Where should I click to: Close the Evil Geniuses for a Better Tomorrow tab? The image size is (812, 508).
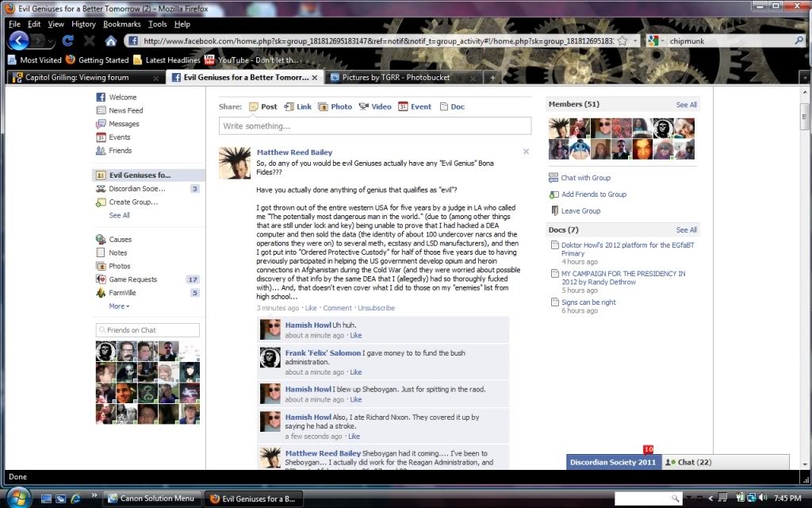coord(314,77)
